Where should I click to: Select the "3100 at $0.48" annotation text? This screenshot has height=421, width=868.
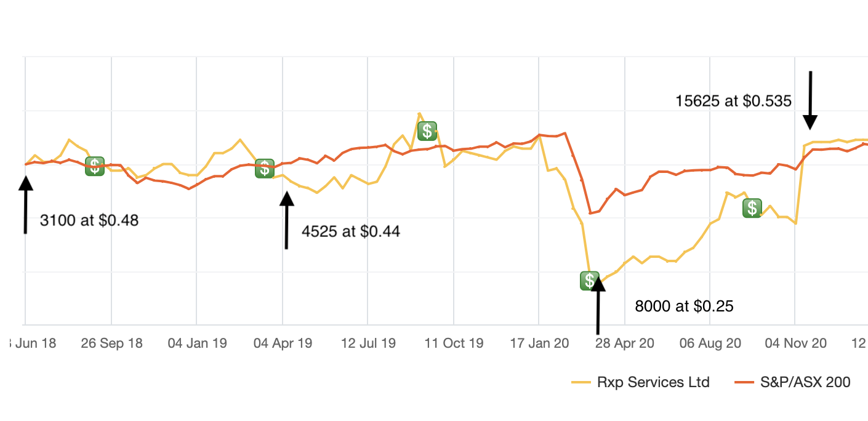(89, 220)
